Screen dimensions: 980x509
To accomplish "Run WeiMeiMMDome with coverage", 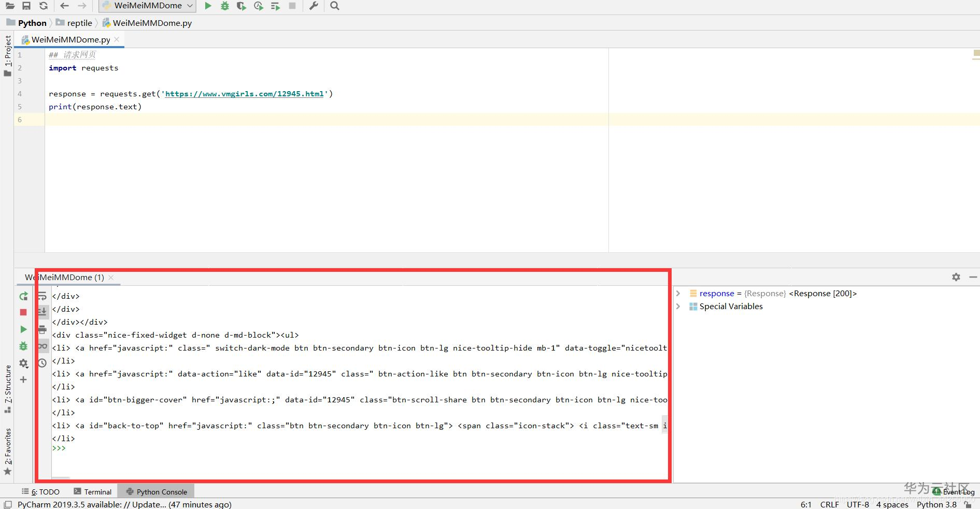I will tap(242, 6).
